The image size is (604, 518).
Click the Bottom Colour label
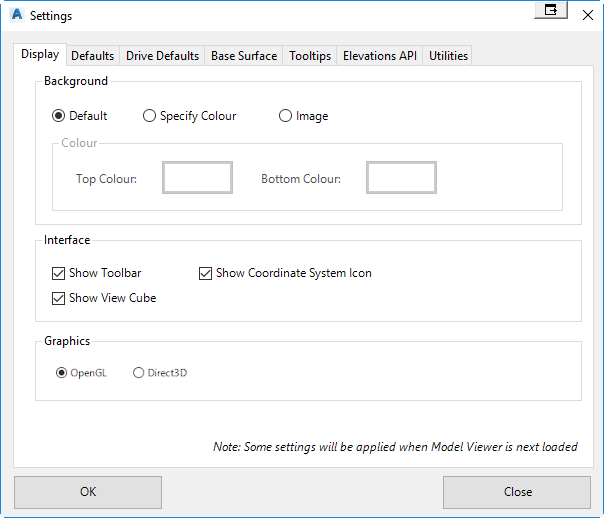click(301, 179)
